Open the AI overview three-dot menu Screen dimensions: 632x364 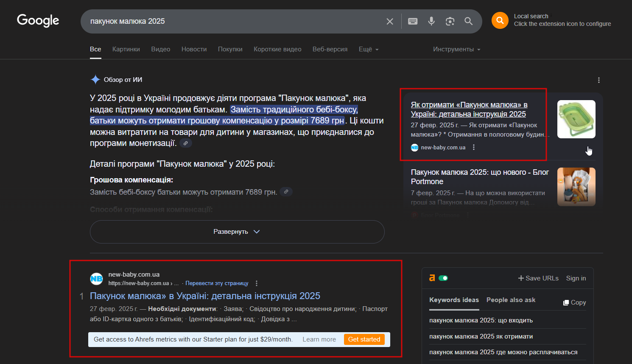598,80
